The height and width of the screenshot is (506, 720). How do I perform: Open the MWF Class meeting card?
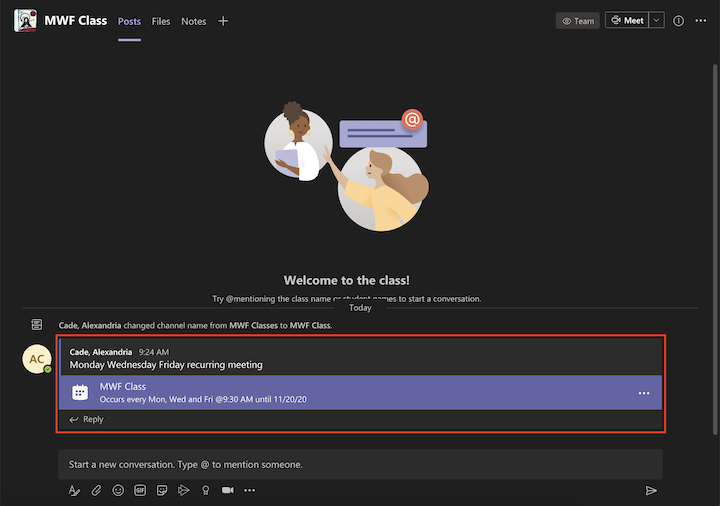pos(360,393)
